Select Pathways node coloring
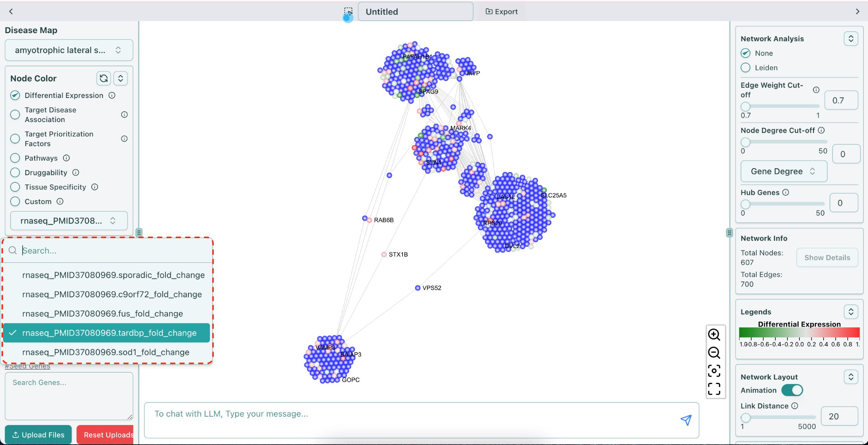This screenshot has height=445, width=868. pyautogui.click(x=15, y=158)
